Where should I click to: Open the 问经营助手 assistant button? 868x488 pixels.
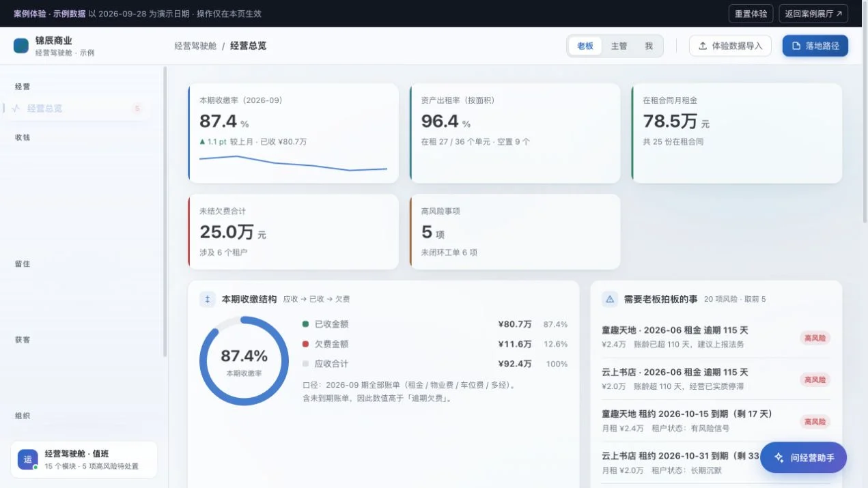click(x=803, y=458)
